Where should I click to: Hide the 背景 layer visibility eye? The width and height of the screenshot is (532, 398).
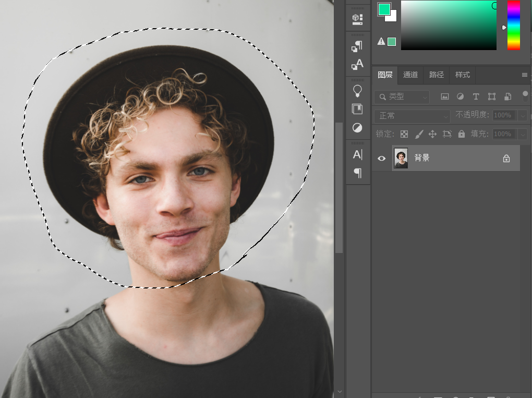[x=381, y=159]
